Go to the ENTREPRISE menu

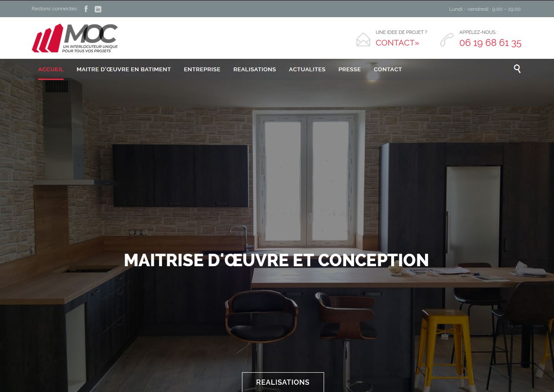click(202, 69)
